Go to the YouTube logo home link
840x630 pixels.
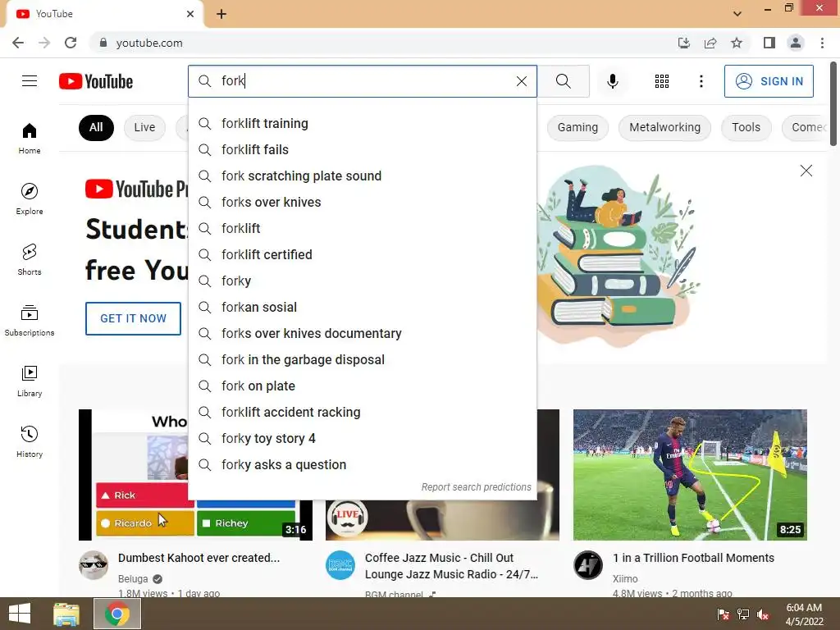point(96,81)
